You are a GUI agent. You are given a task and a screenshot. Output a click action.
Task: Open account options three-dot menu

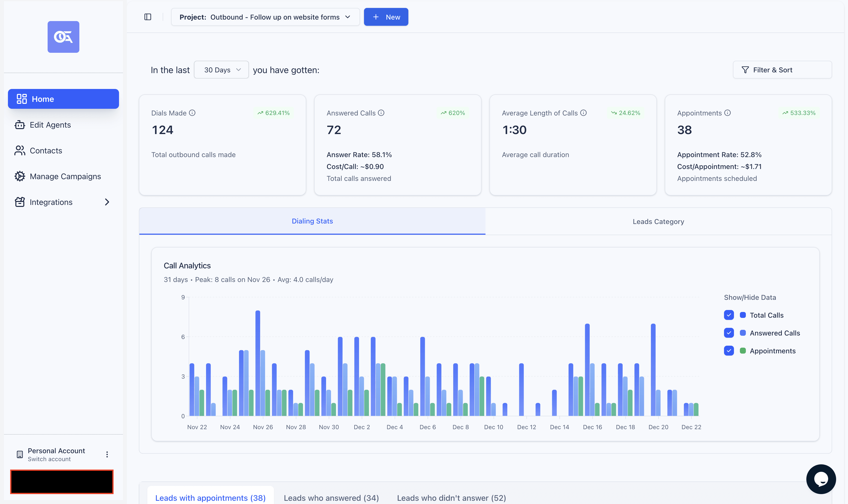coord(107,454)
